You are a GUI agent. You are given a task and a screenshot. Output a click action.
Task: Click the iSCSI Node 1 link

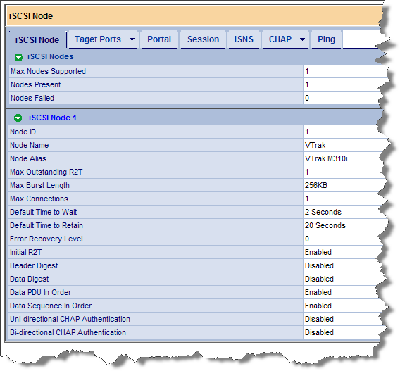(52, 118)
